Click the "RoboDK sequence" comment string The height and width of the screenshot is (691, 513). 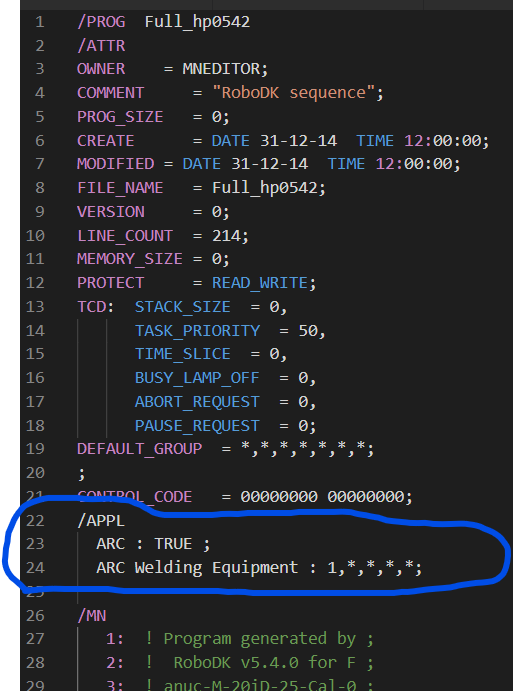coord(294,93)
